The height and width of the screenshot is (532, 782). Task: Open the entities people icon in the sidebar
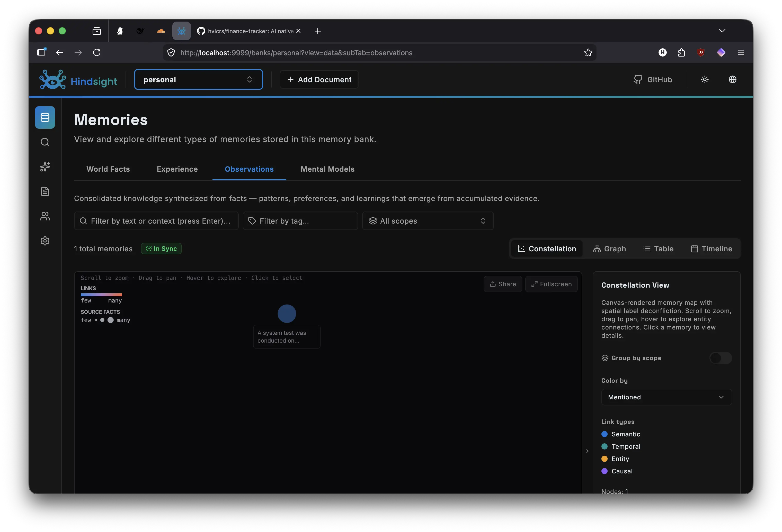45,216
